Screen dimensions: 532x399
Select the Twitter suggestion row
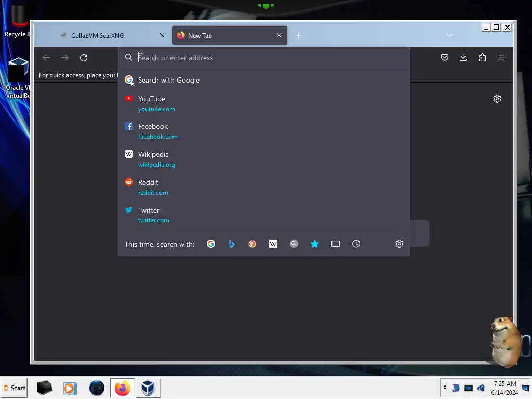point(264,215)
